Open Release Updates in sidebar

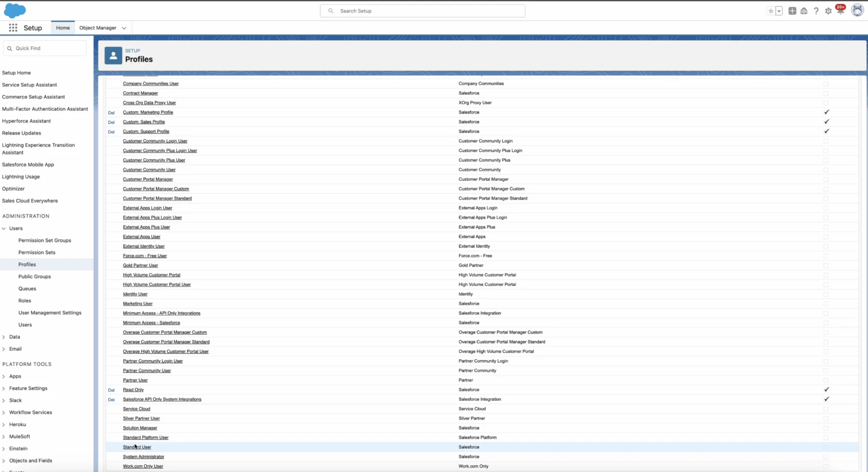point(21,133)
